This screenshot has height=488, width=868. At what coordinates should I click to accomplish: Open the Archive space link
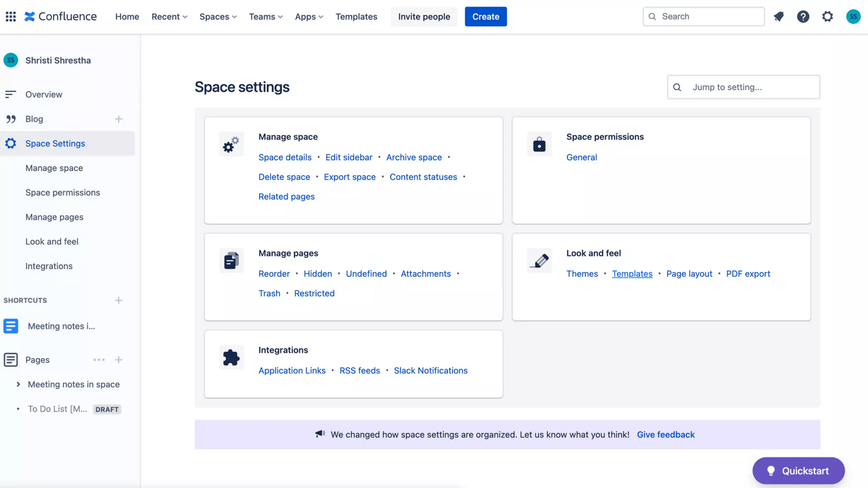coord(414,157)
